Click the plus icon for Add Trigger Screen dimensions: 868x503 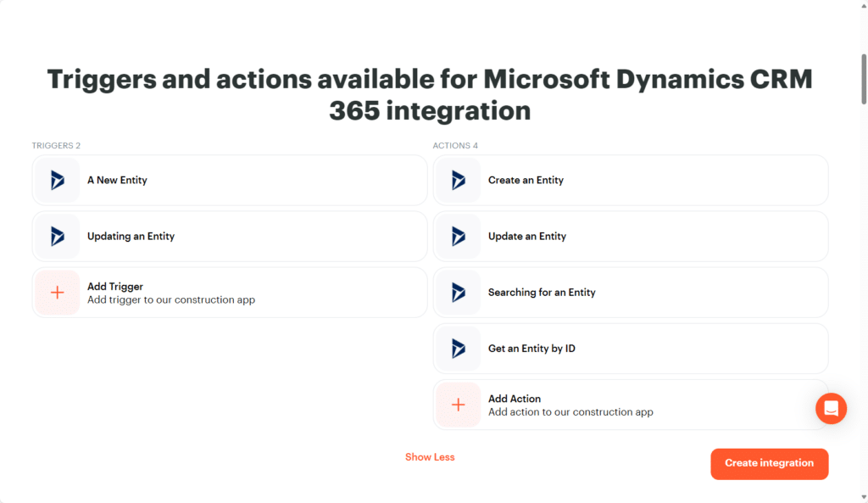click(57, 293)
